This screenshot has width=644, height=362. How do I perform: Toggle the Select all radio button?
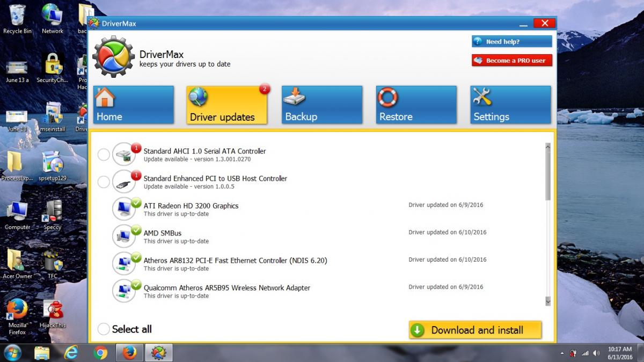(x=104, y=329)
